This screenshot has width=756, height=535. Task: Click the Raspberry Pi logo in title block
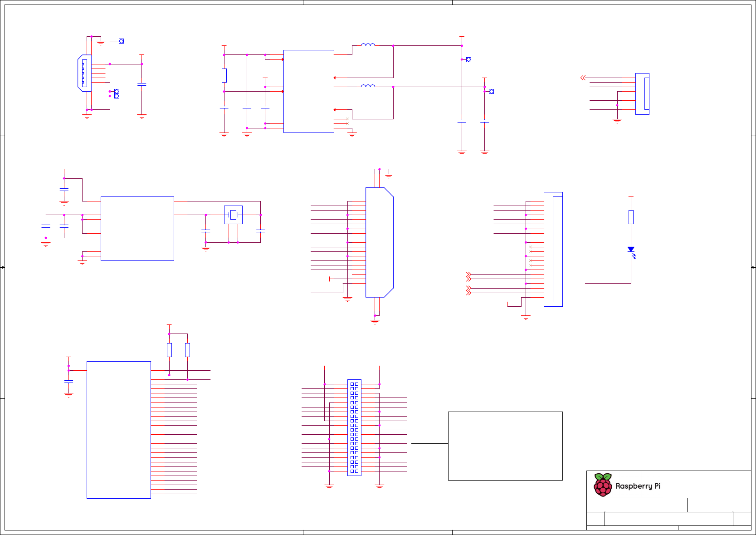tap(603, 485)
